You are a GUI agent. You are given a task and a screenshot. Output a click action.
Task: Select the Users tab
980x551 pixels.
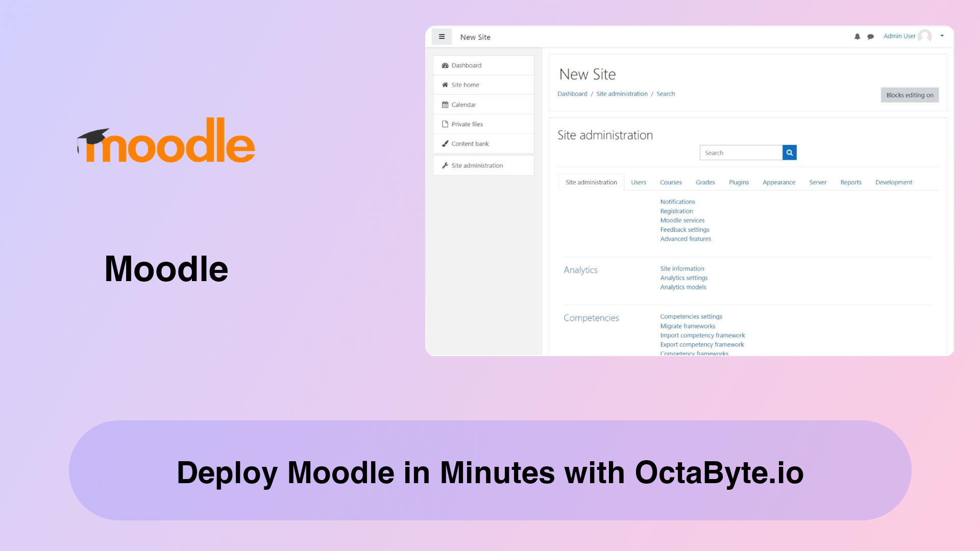click(x=639, y=182)
